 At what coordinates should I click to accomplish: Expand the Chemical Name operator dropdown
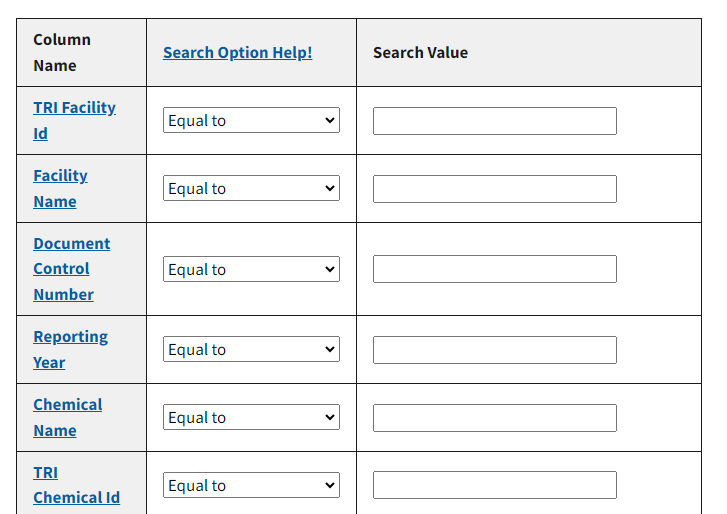coord(251,418)
